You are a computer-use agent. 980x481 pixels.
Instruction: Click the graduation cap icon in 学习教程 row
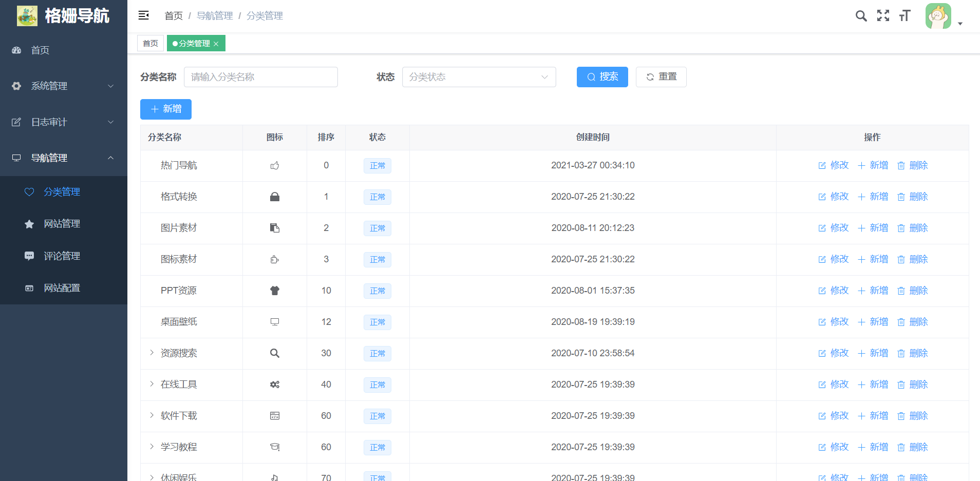point(275,448)
